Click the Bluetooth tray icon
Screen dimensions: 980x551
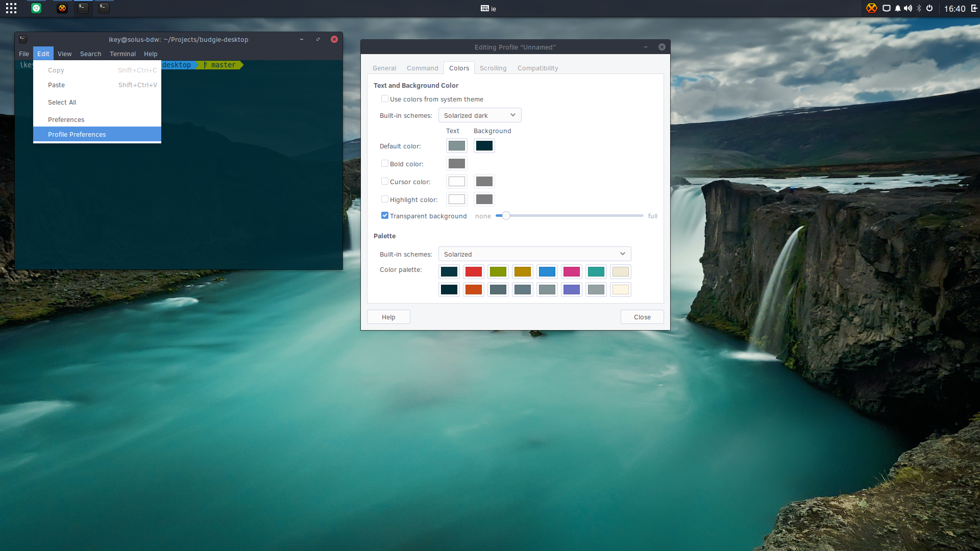919,8
